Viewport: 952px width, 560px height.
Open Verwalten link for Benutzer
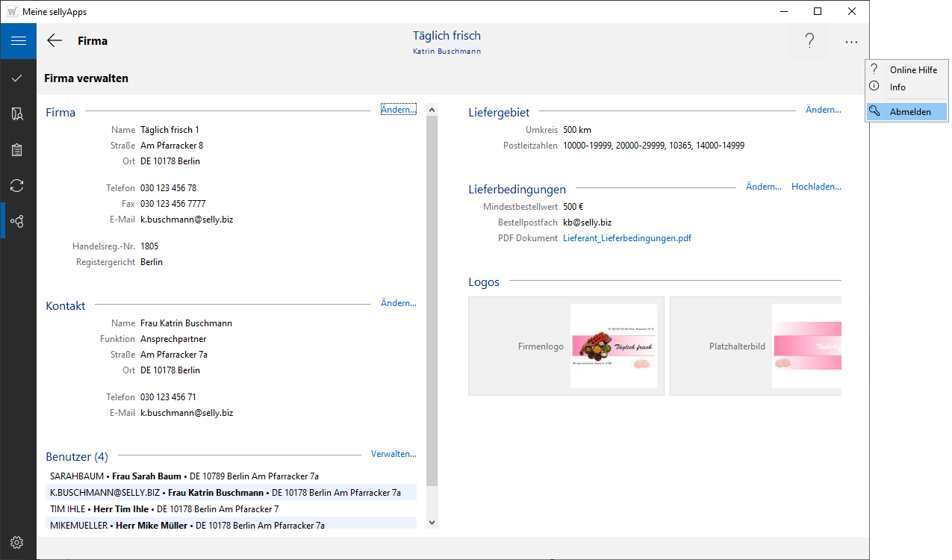click(393, 454)
